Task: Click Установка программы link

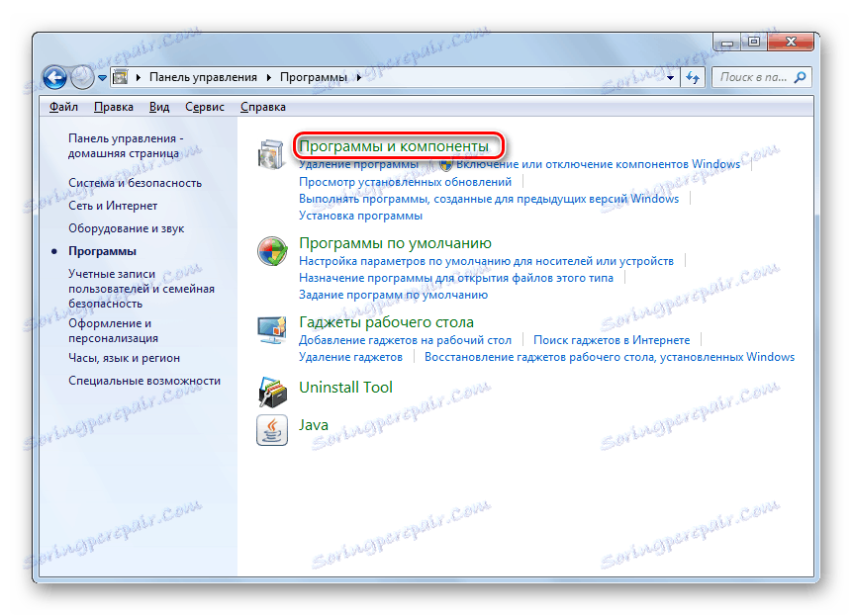Action: tap(360, 216)
